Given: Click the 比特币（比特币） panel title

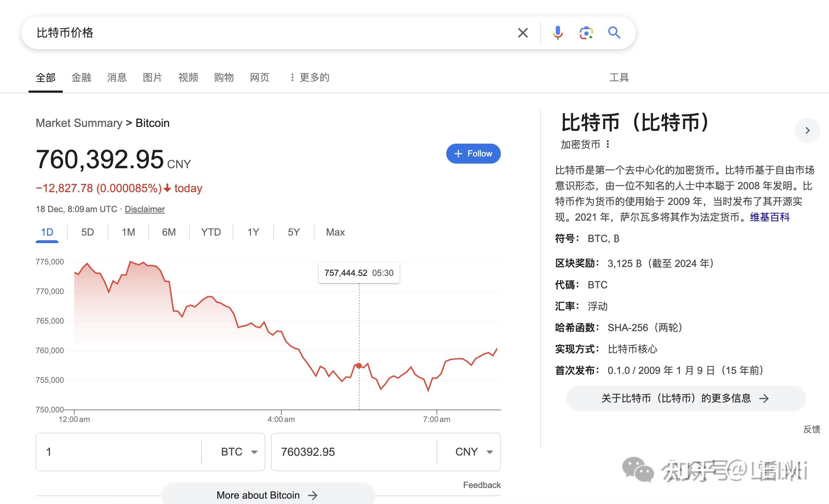Looking at the screenshot, I should point(635,123).
